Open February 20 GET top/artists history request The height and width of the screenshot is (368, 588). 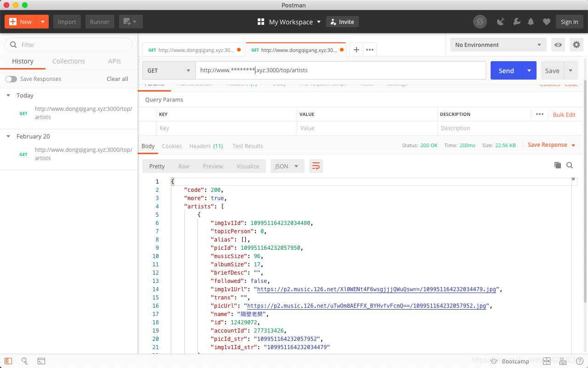pos(69,154)
